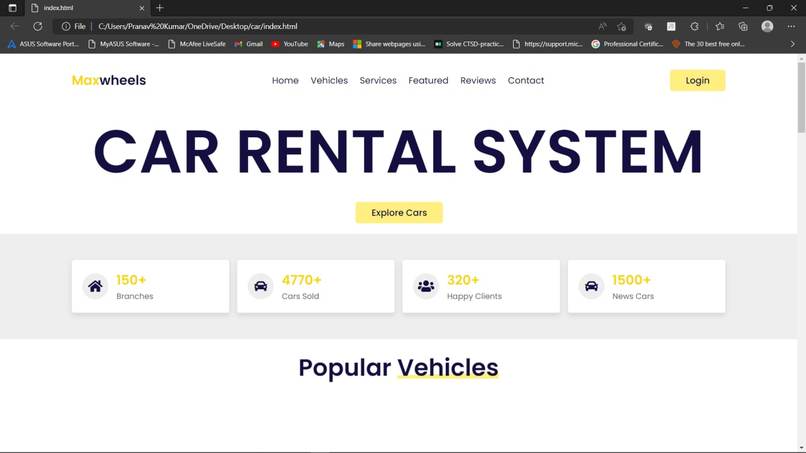Close the index.html tab
The height and width of the screenshot is (453, 806).
tap(142, 8)
